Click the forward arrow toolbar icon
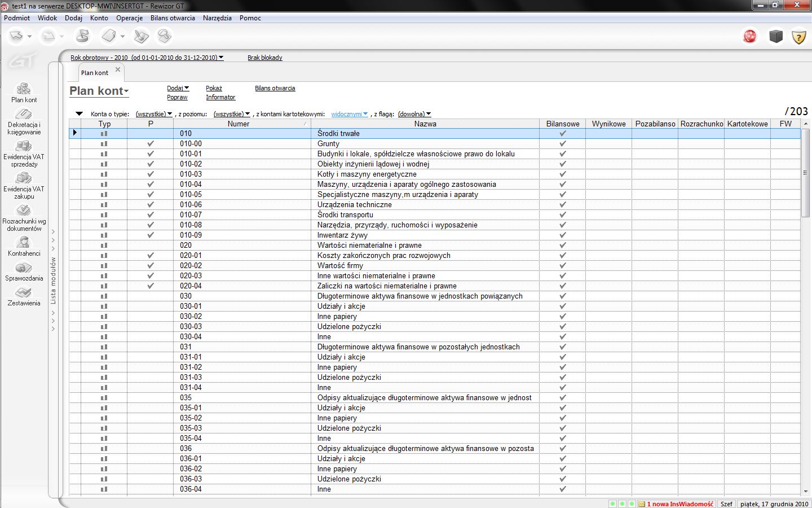The image size is (812, 508). pos(49,36)
